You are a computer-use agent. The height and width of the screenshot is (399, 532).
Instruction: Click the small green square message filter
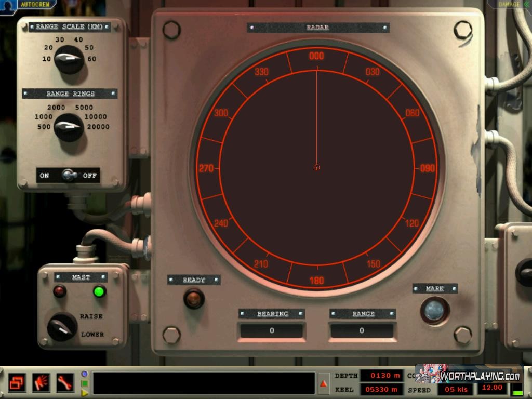[x=85, y=383]
